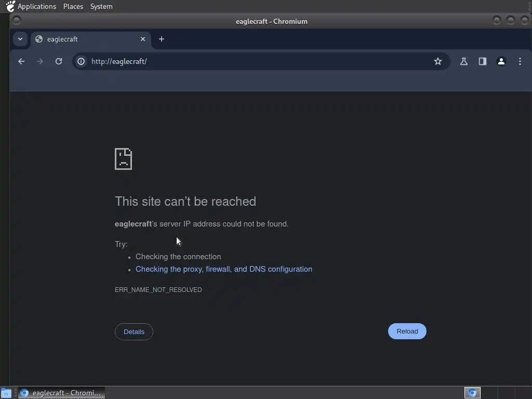Select eaglecraft - Chromium taskbar entry

pyautogui.click(x=61, y=393)
